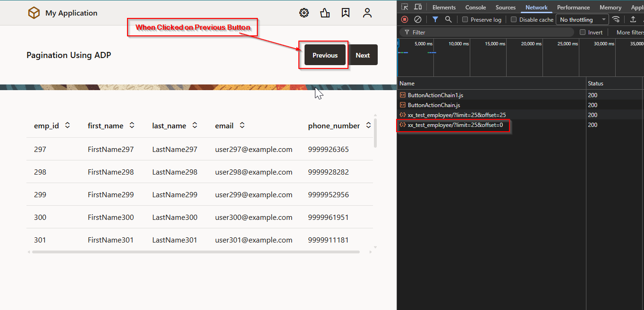Image resolution: width=644 pixels, height=310 pixels.
Task: Enable the Preserve log checkbox
Action: tap(465, 20)
